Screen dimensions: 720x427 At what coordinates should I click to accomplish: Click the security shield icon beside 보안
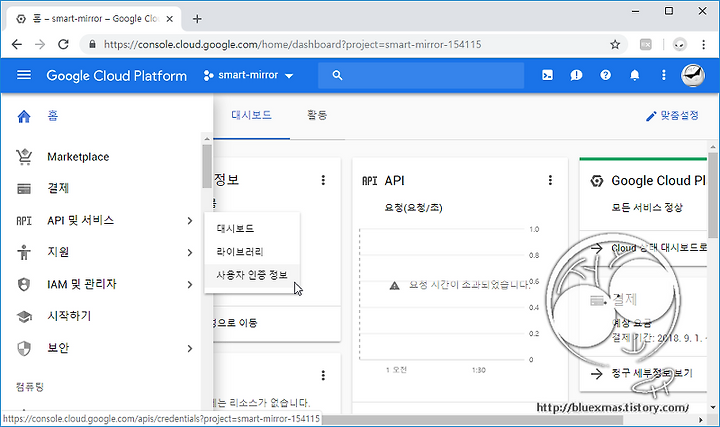[24, 348]
